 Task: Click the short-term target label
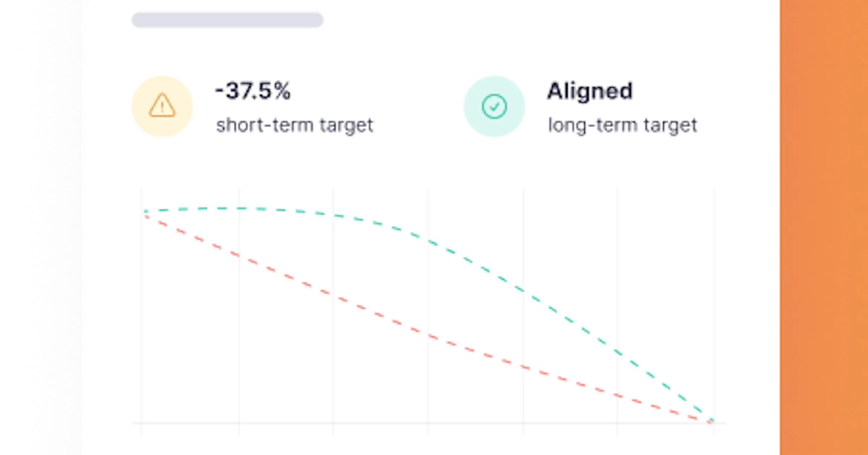point(294,126)
